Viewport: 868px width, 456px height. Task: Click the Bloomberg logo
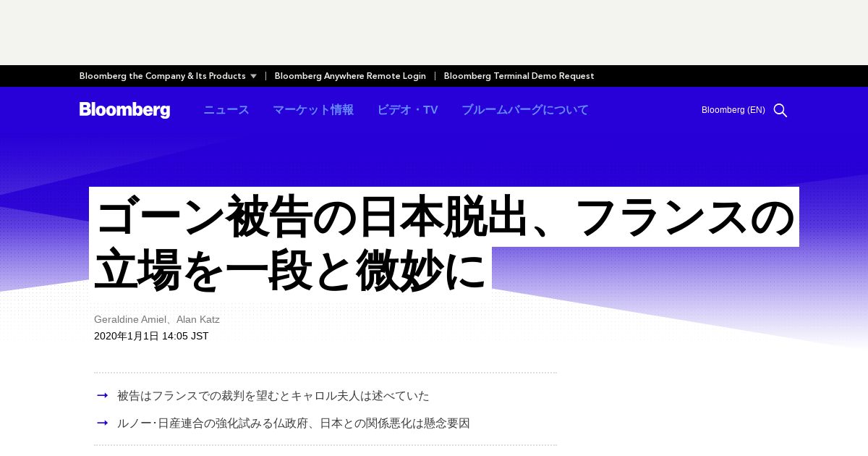[x=124, y=110]
